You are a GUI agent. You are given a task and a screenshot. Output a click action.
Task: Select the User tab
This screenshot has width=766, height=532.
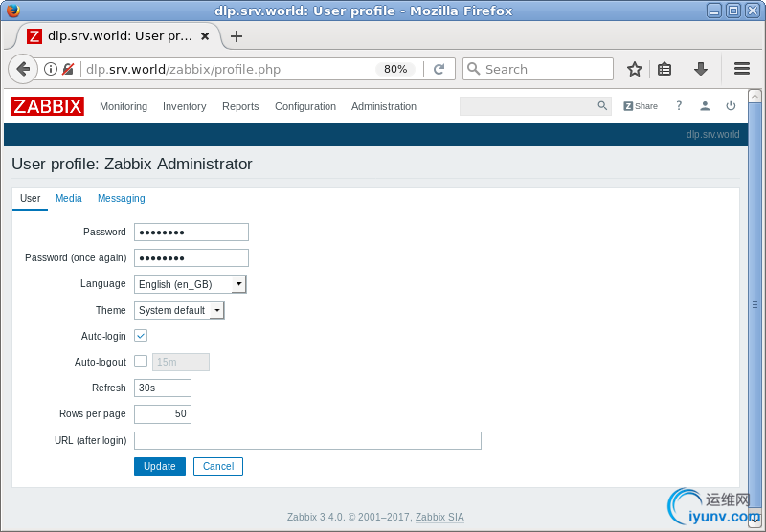click(x=30, y=198)
